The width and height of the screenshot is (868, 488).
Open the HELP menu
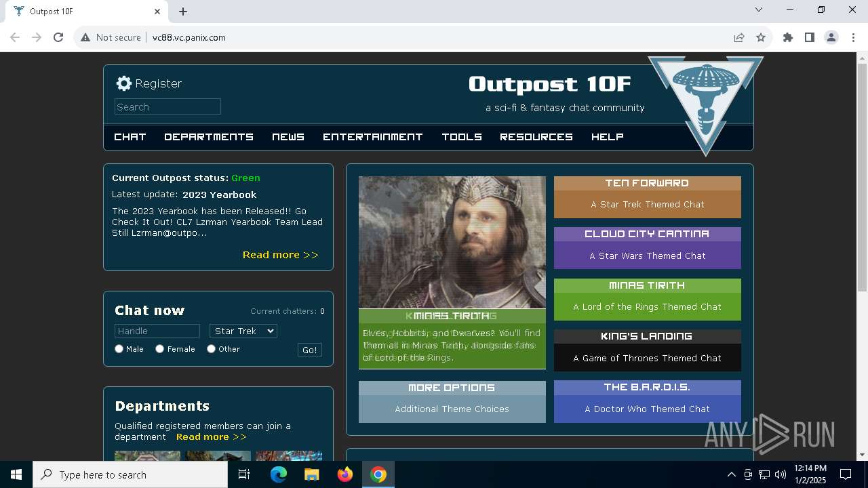[608, 137]
